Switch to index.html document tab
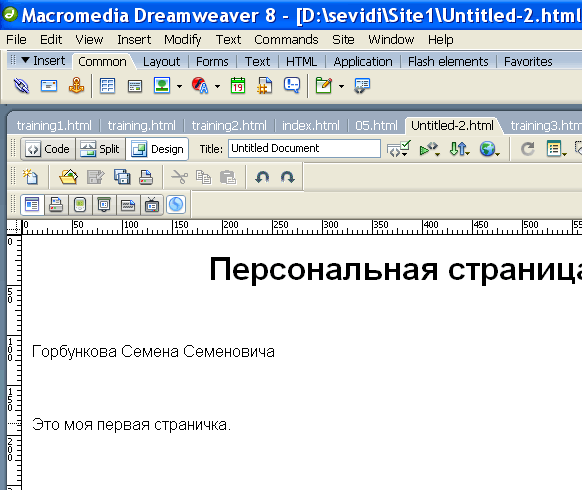The width and height of the screenshot is (582, 490). point(311,125)
